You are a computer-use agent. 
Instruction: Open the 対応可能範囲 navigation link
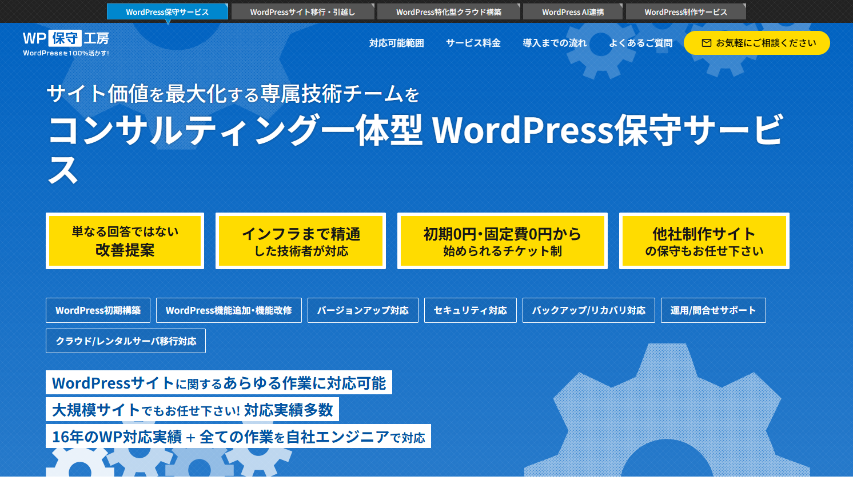point(396,42)
